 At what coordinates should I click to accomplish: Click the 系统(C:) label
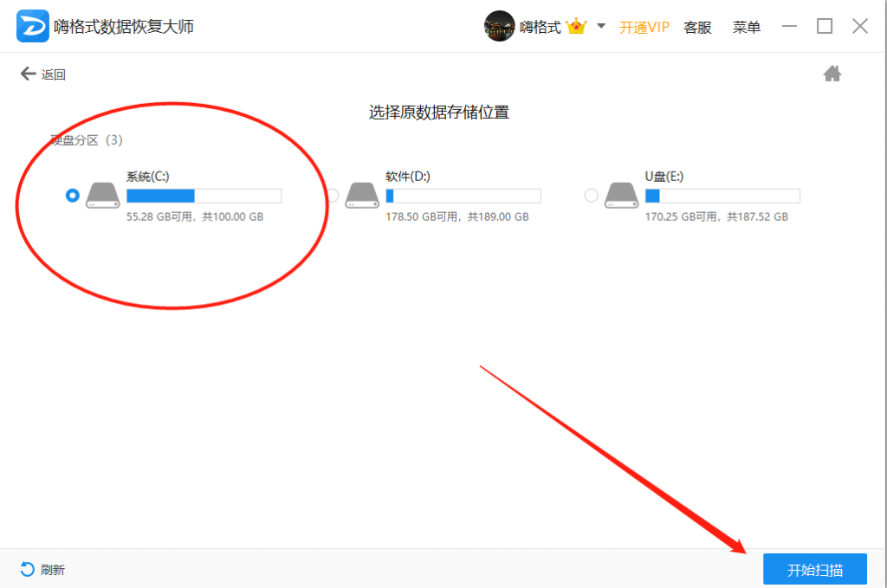pyautogui.click(x=147, y=177)
